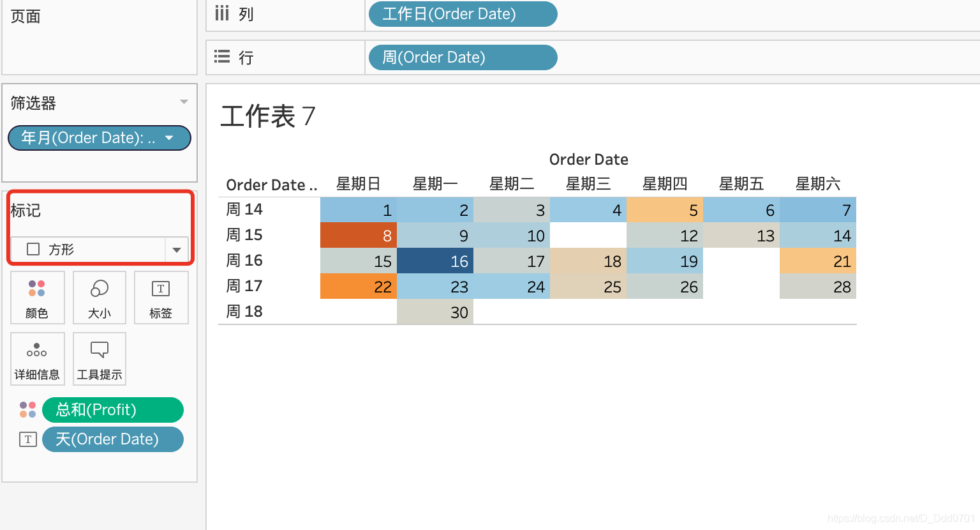This screenshot has width=980, height=530.
Task: Select the cell for day 13
Action: tap(741, 235)
